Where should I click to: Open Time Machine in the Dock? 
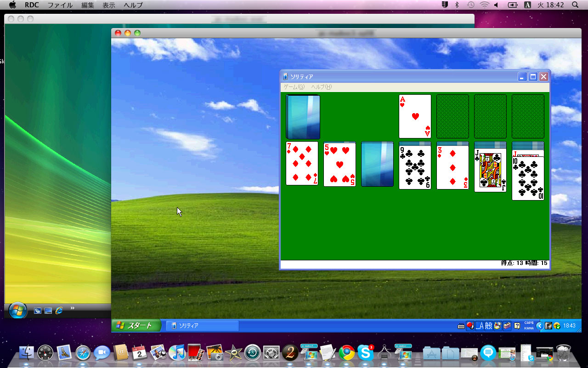click(x=253, y=353)
